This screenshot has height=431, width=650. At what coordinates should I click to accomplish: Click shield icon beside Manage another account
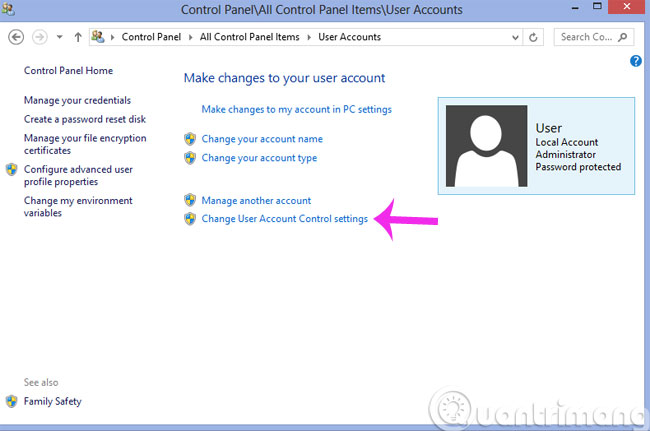point(190,200)
